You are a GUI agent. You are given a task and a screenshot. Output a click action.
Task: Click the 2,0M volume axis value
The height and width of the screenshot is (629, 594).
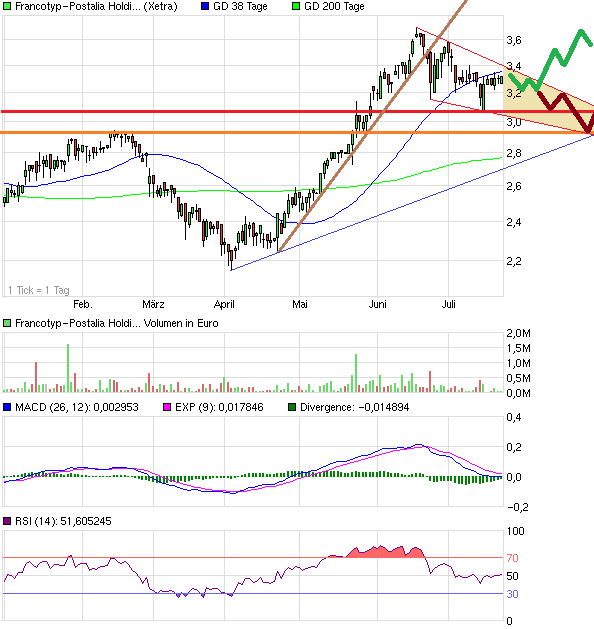pyautogui.click(x=518, y=333)
